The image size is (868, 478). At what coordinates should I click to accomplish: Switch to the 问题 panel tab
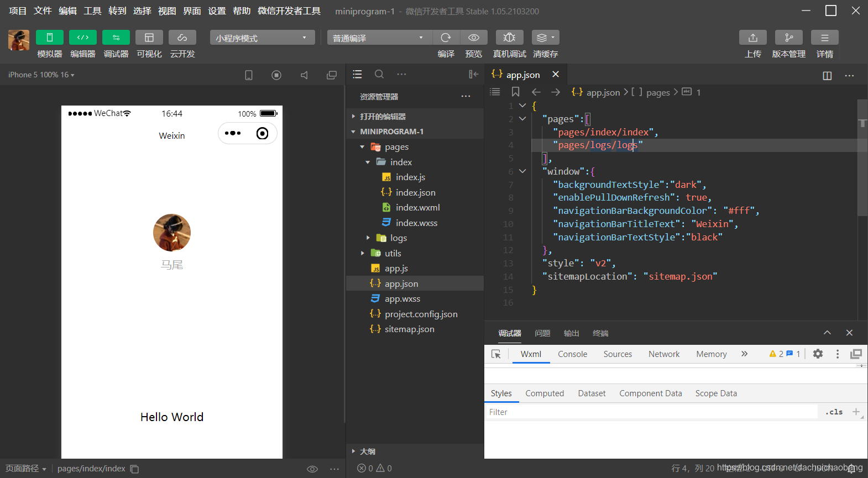click(542, 333)
